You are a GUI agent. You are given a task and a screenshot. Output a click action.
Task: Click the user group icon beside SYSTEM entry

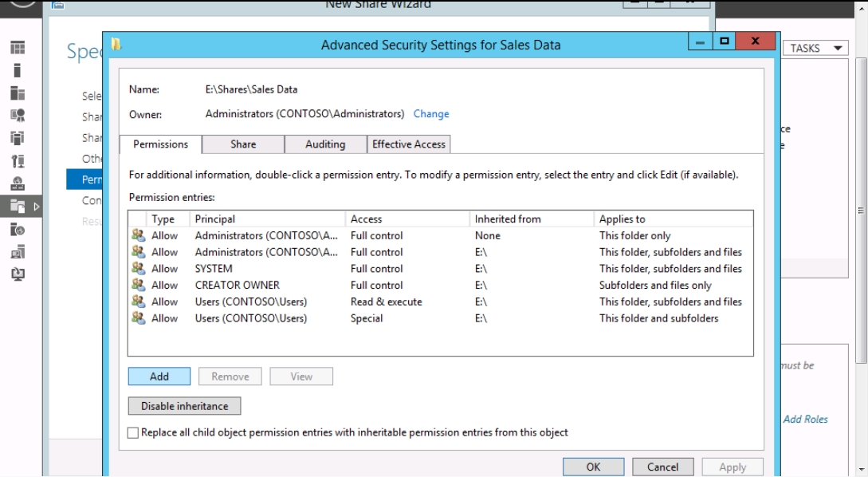pyautogui.click(x=139, y=268)
